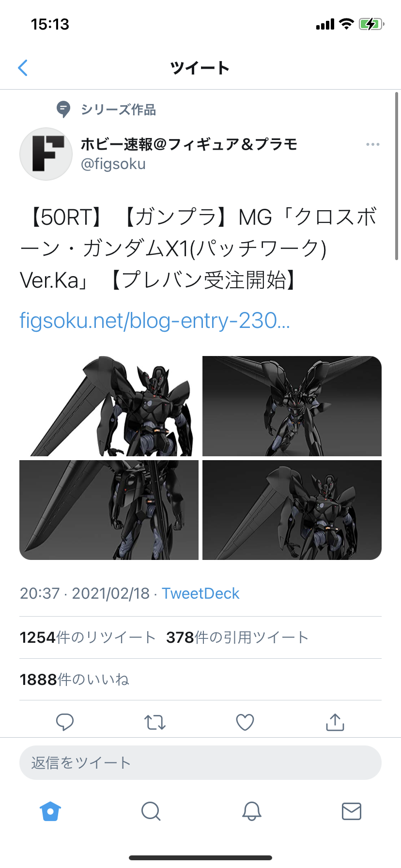This screenshot has height=868, width=401.
Task: Open the figsoku.net blog-entry link
Action: click(x=155, y=321)
